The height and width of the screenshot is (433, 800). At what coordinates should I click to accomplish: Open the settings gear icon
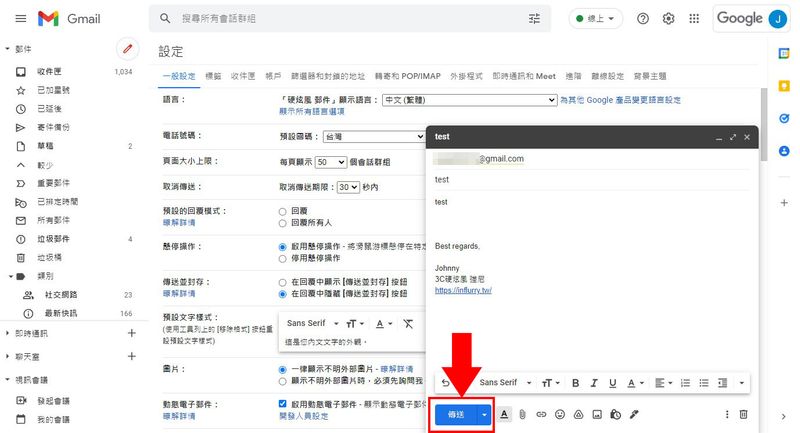point(668,19)
